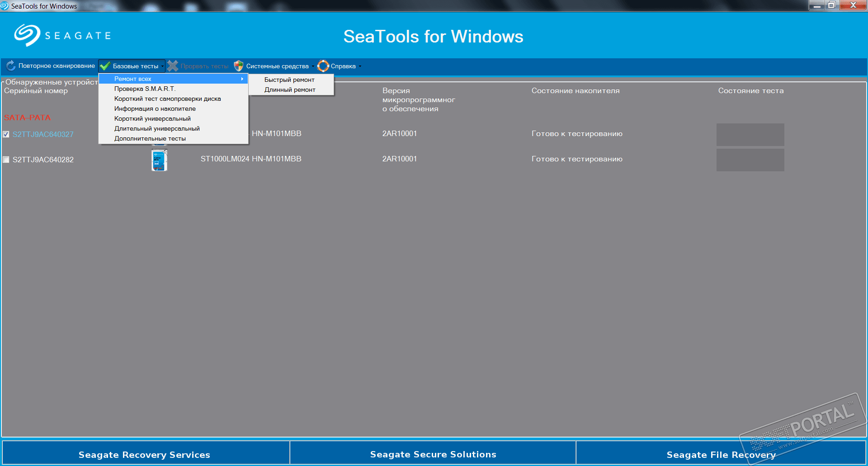Screen dimensions: 868x466
Task: Click the SATA-PATA group label
Action: pyautogui.click(x=27, y=118)
